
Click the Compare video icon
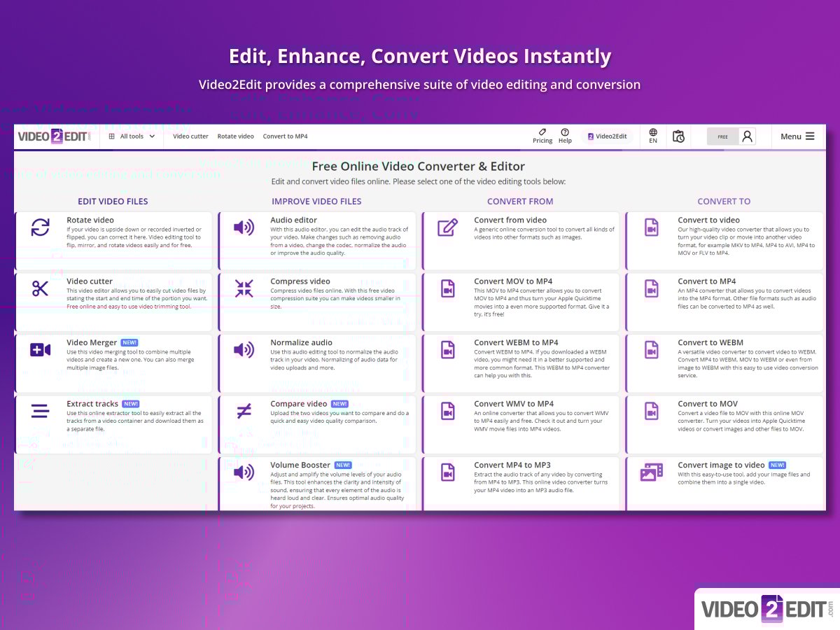(x=243, y=410)
